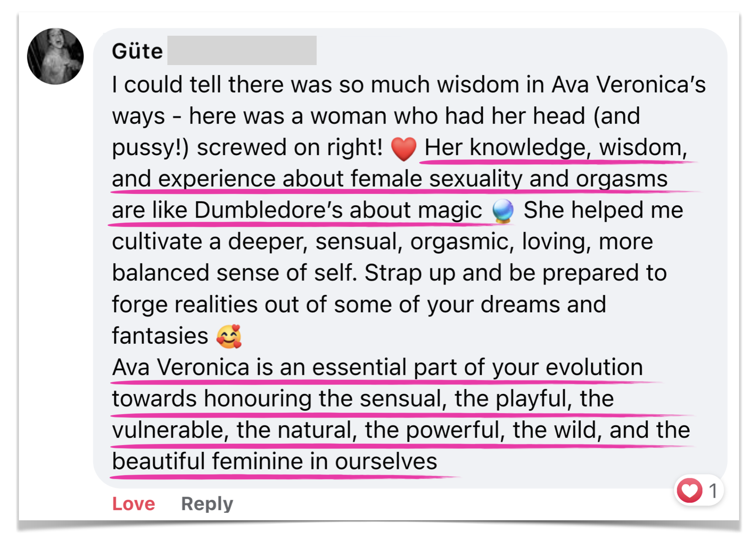
Task: Click the grey redacted surname block
Action: pyautogui.click(x=242, y=51)
